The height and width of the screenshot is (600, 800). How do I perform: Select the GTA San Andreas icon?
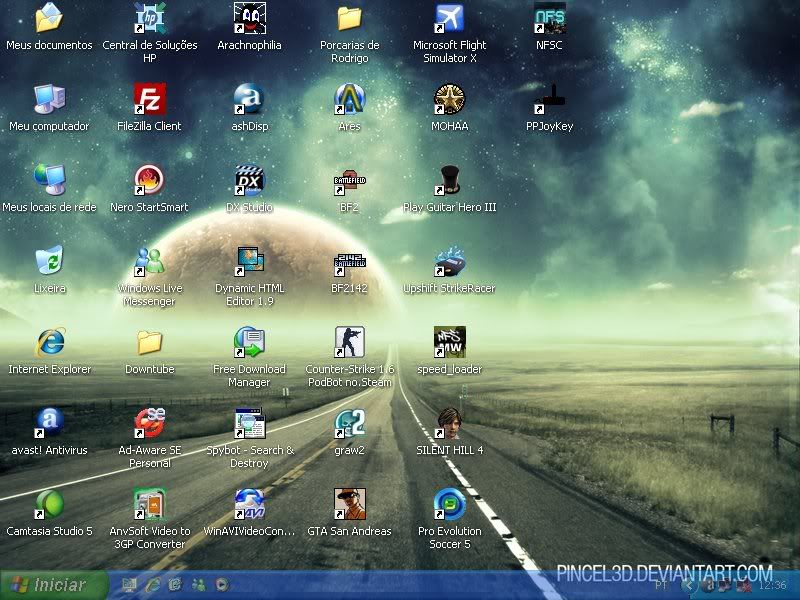point(349,505)
